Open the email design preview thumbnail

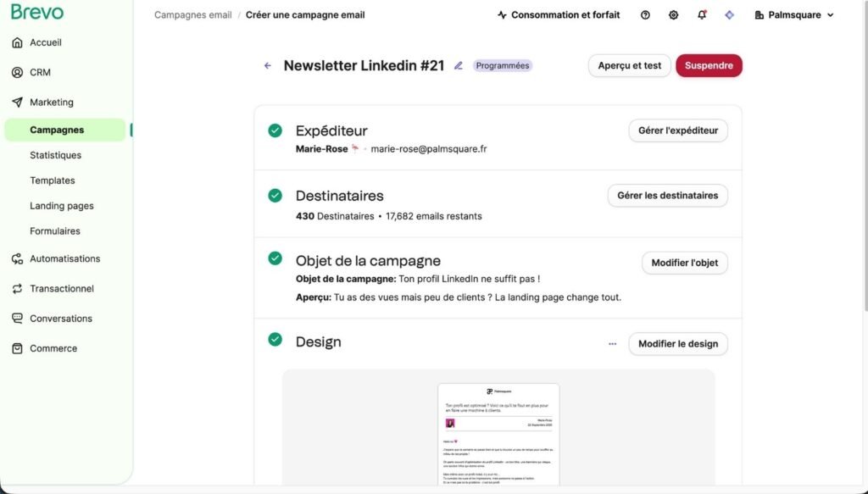498,432
